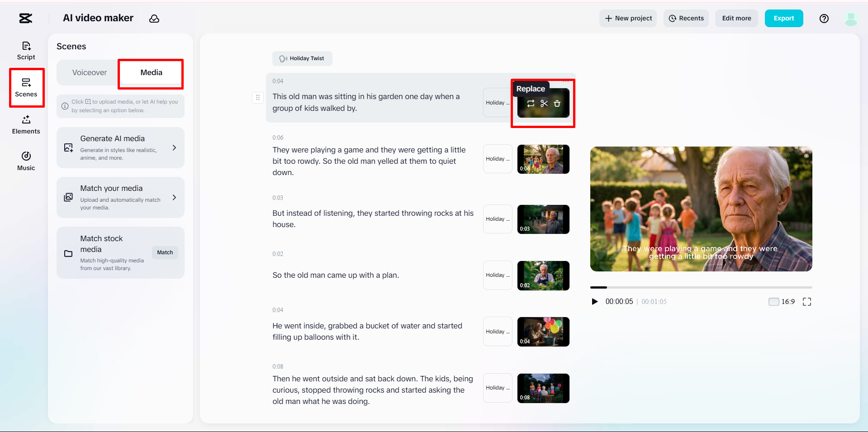Click the Match stock media Match button
This screenshot has width=868, height=432.
(x=165, y=252)
